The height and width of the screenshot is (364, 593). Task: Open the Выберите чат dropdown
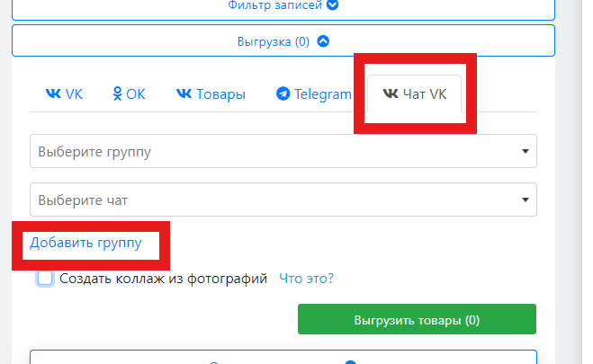pos(270,200)
